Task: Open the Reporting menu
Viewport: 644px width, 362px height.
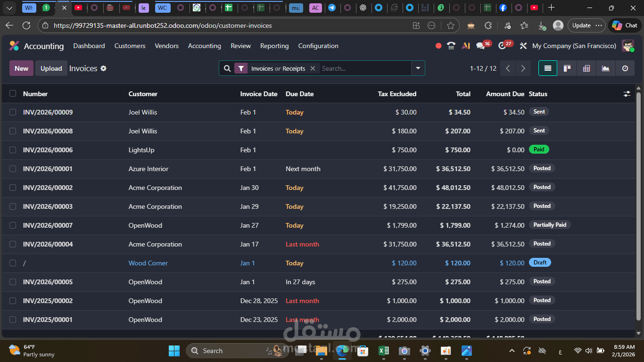Action: pos(274,46)
